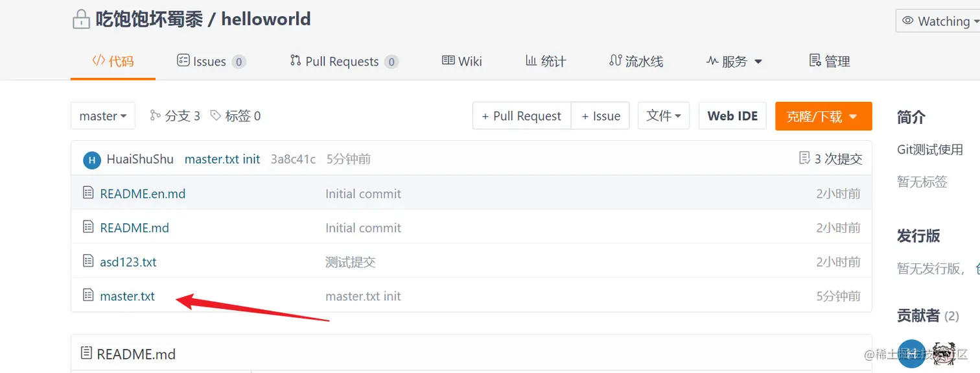
Task: Click the 测试提交 commit message
Action: [x=351, y=262]
